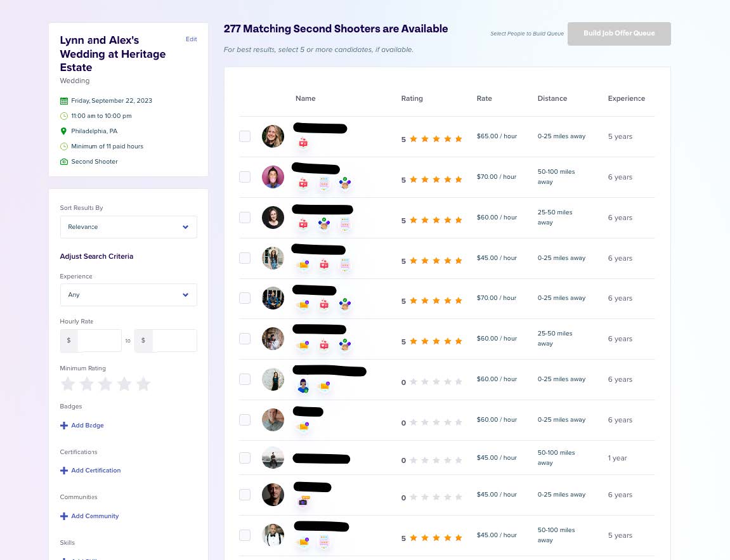This screenshot has height=560, width=730.
Task: Click the verified team badge on the second candidate
Action: [345, 183]
